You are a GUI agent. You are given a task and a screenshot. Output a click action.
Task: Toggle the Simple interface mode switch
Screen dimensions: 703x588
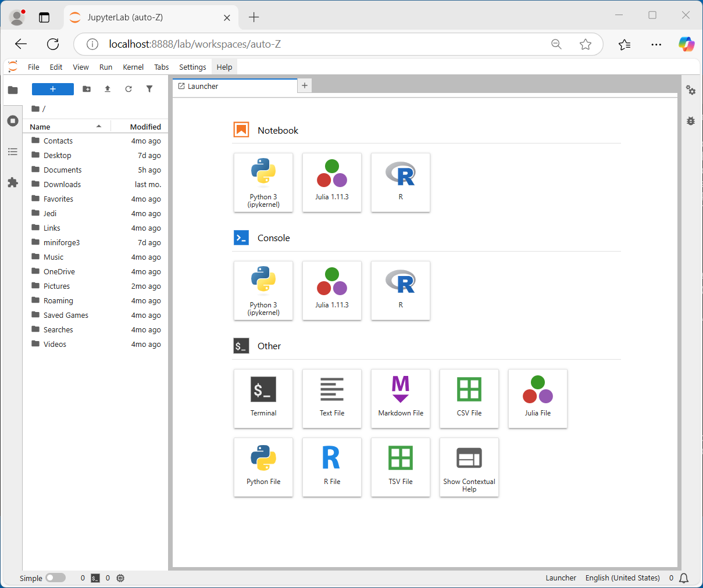tap(56, 578)
